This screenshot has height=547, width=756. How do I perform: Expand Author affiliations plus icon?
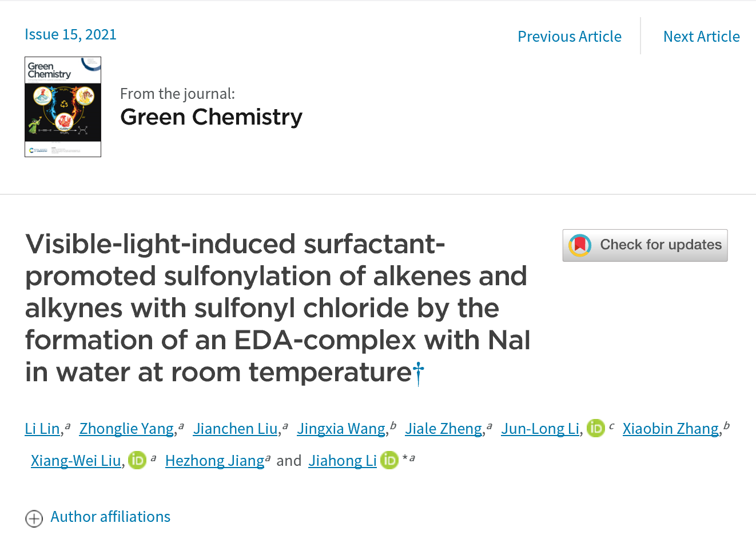pyautogui.click(x=34, y=518)
